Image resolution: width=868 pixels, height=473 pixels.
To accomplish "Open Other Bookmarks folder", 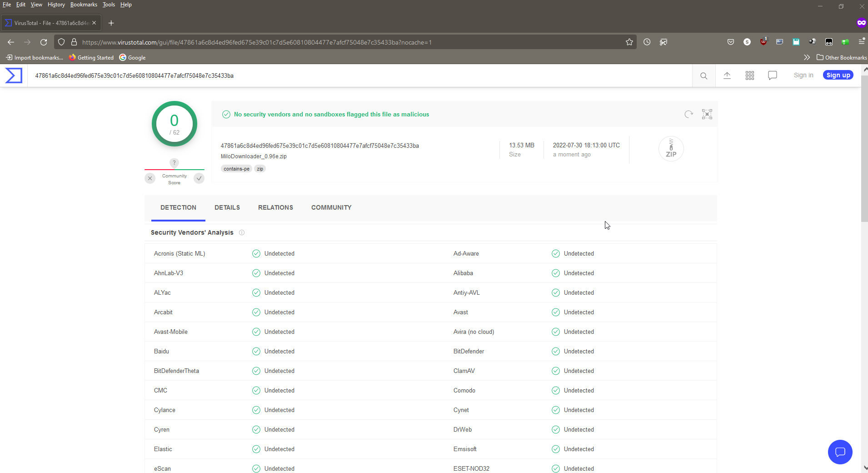I will click(x=842, y=57).
